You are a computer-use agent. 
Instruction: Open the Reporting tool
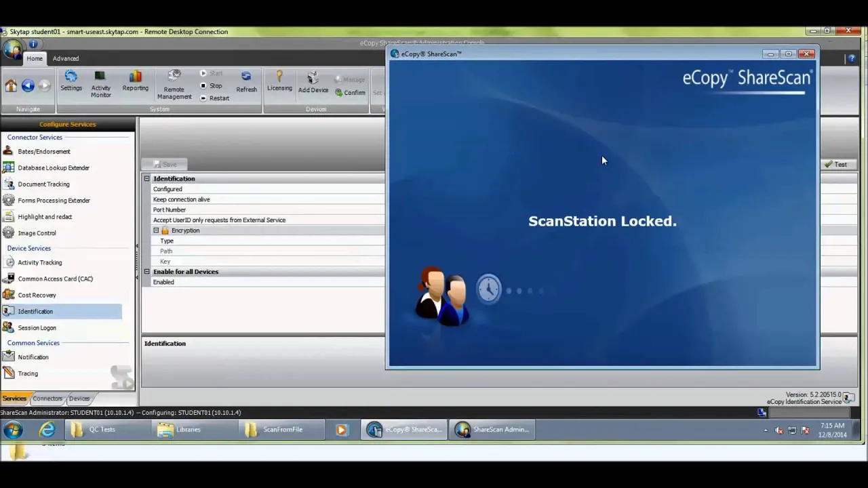coord(135,81)
